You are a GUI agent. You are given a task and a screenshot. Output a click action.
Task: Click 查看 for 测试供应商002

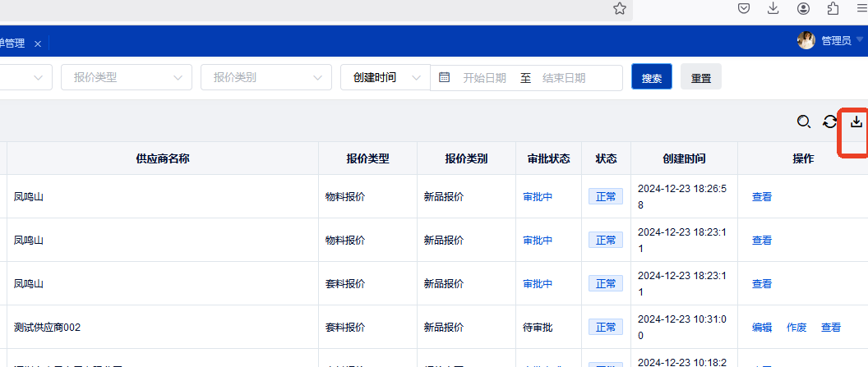coord(831,328)
